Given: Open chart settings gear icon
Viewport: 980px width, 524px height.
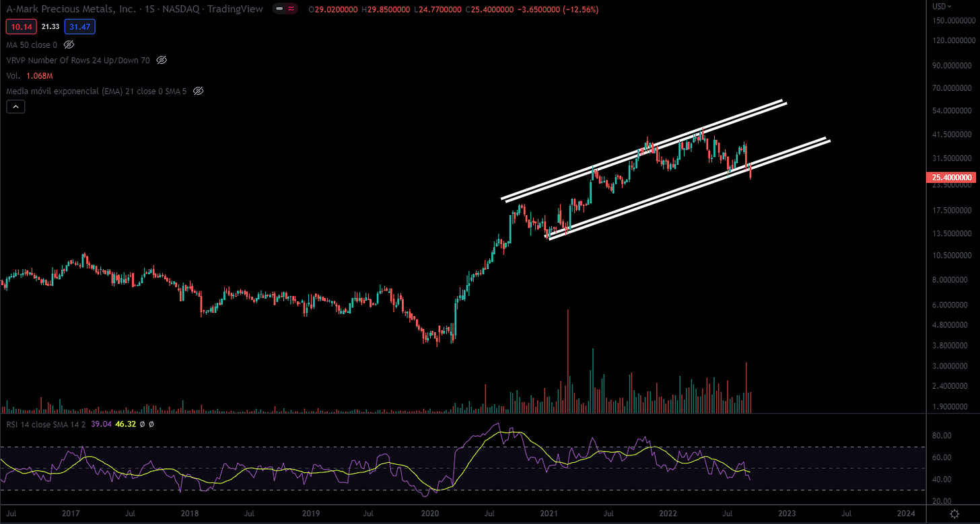Looking at the screenshot, I should (x=954, y=514).
